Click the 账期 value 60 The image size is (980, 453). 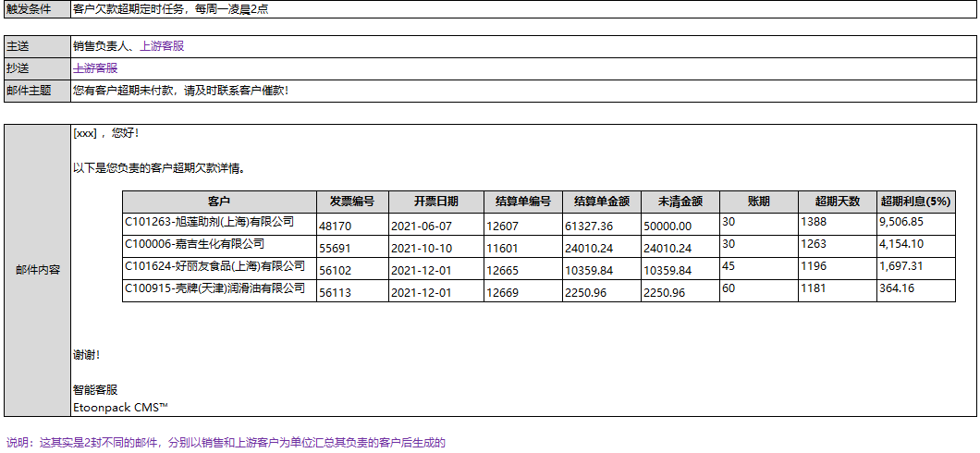[729, 288]
